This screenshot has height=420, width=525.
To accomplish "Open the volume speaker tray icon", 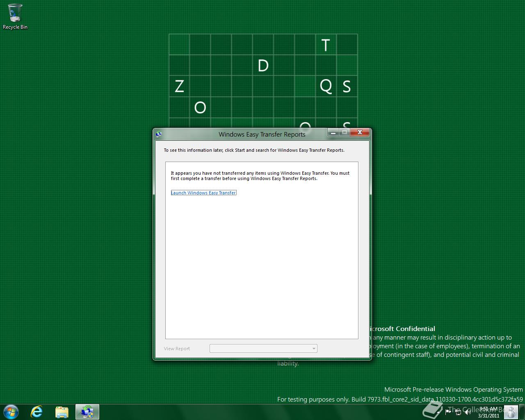I will [x=468, y=412].
